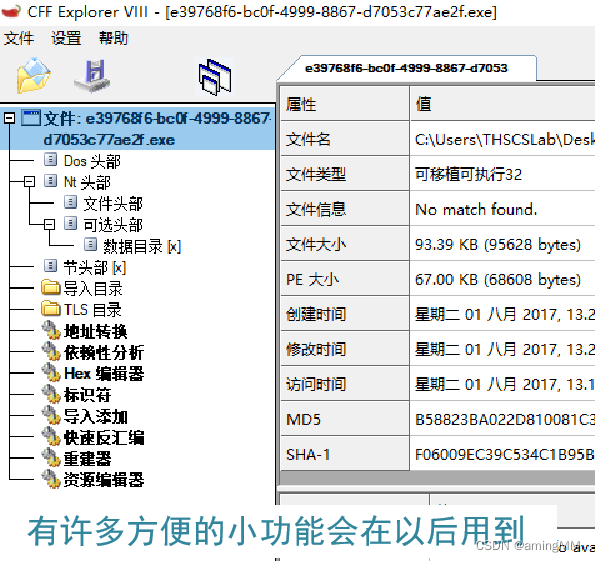Click the 标识符 gear icon
The image size is (595, 562).
(51, 394)
